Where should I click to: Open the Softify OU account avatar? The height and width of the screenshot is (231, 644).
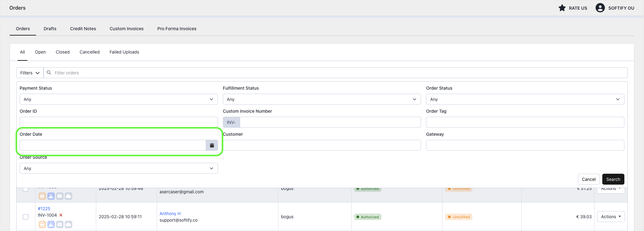[x=600, y=8]
